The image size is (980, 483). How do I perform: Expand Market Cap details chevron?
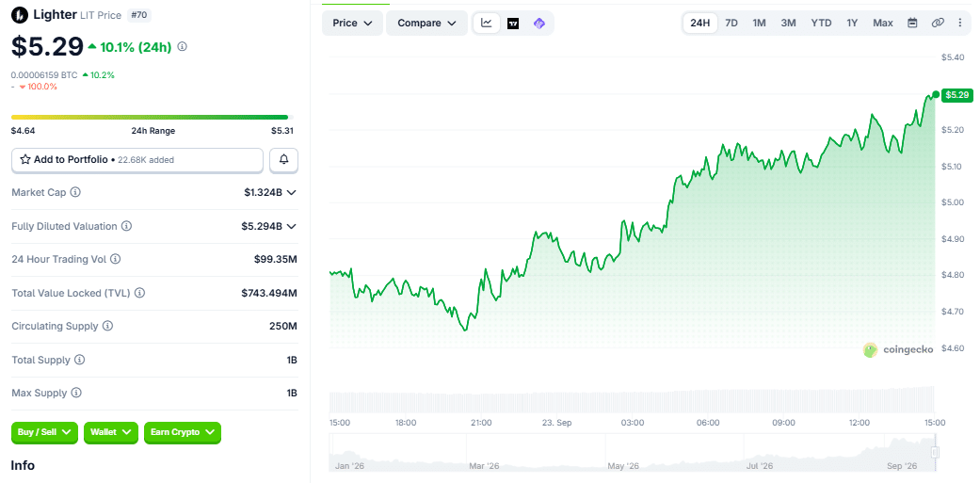291,192
